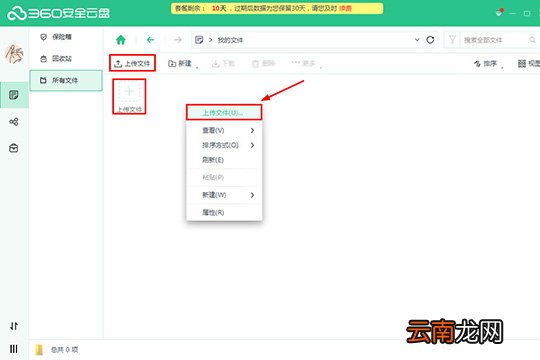Image resolution: width=540 pixels, height=360 pixels.
Task: Choose 属性(R) in context menu
Action: click(x=224, y=213)
